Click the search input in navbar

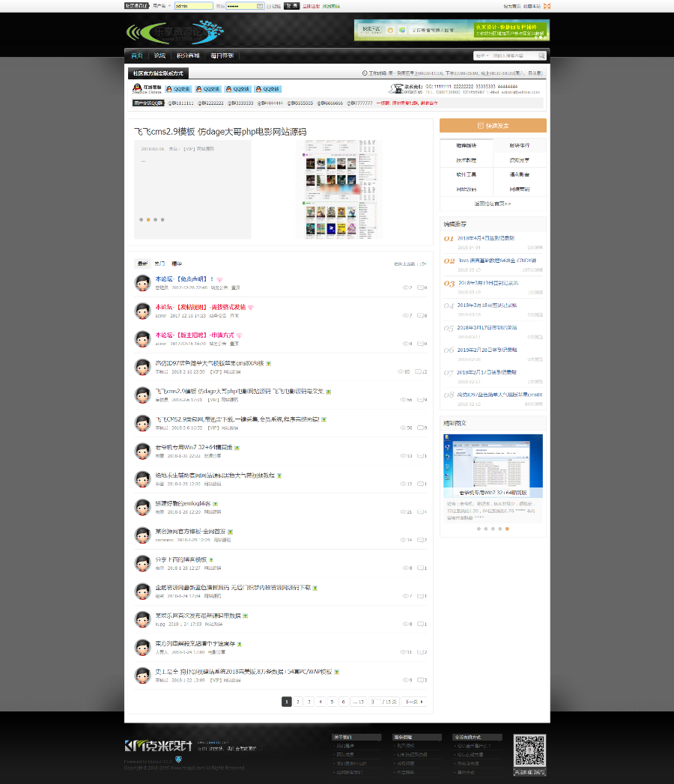click(x=514, y=55)
